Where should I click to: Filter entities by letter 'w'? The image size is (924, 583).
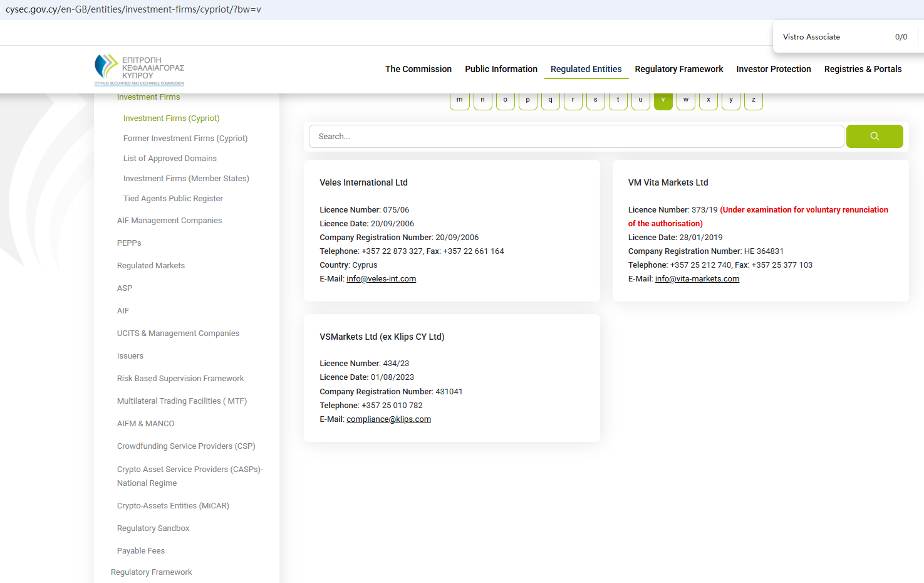pyautogui.click(x=685, y=100)
